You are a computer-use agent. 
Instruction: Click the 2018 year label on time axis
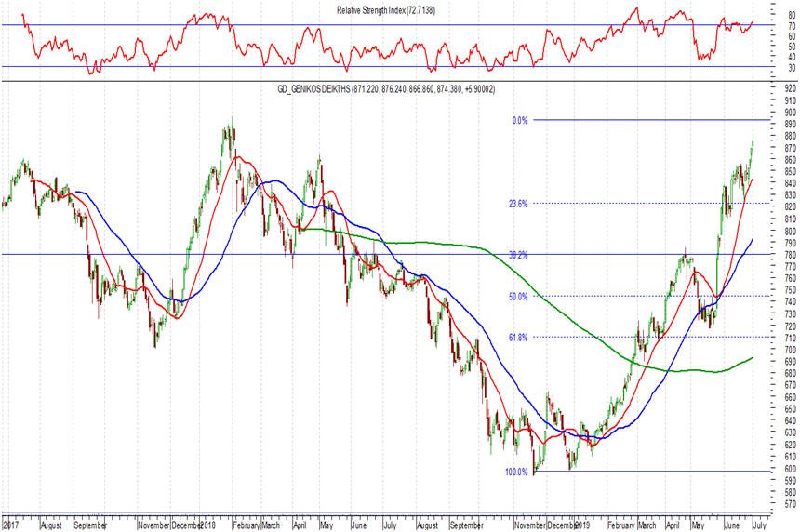click(x=208, y=525)
